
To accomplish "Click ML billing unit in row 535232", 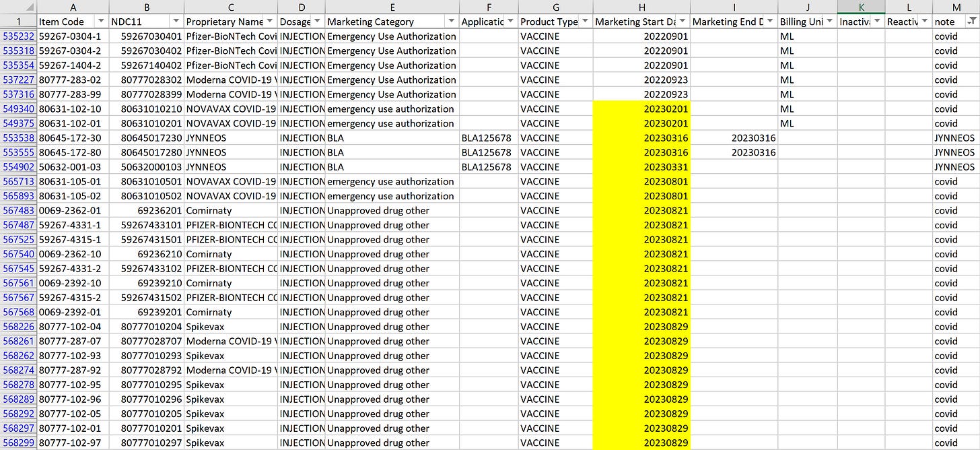I will (x=808, y=36).
